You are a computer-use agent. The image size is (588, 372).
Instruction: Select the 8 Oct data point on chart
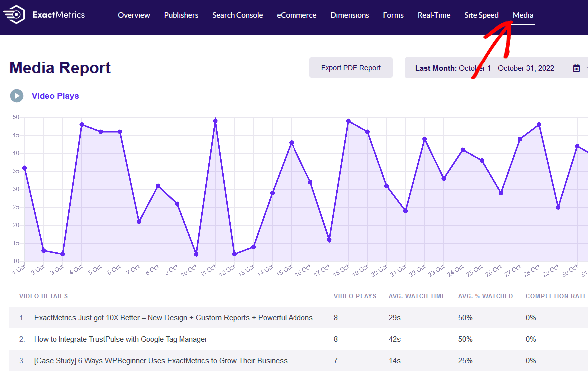pyautogui.click(x=158, y=186)
